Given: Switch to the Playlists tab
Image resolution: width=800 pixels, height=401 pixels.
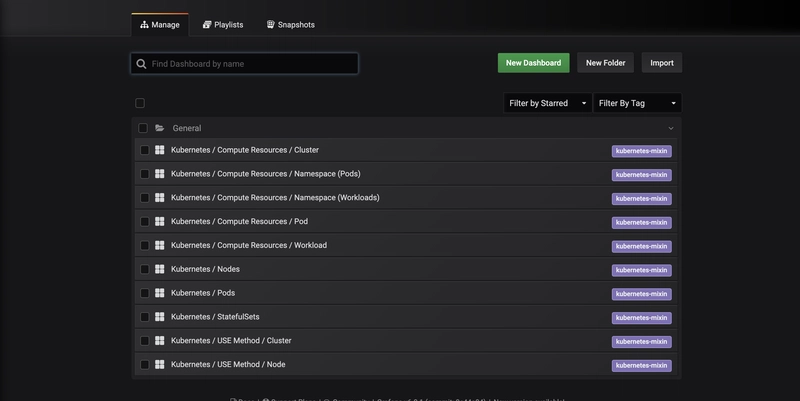Looking at the screenshot, I should click(223, 24).
